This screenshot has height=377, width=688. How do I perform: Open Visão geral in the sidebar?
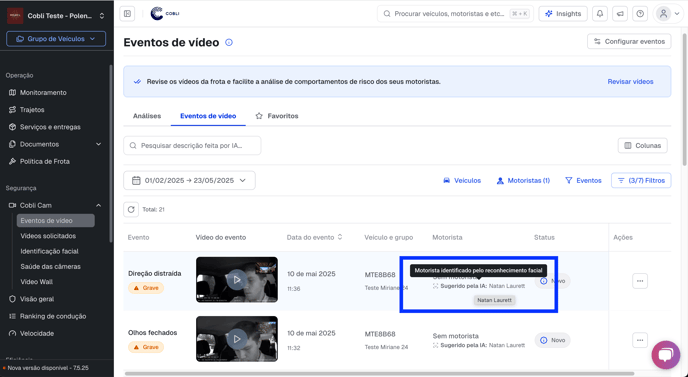click(x=37, y=299)
